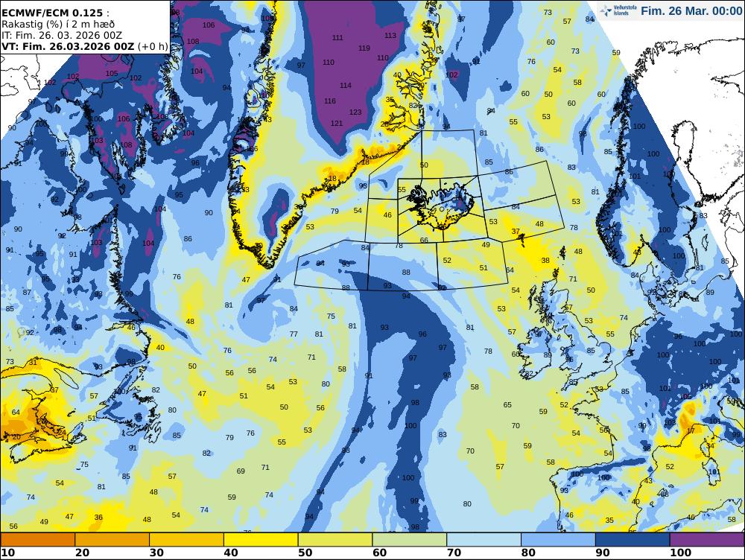Select the 10–20 dark orange legend swatch

(38, 540)
